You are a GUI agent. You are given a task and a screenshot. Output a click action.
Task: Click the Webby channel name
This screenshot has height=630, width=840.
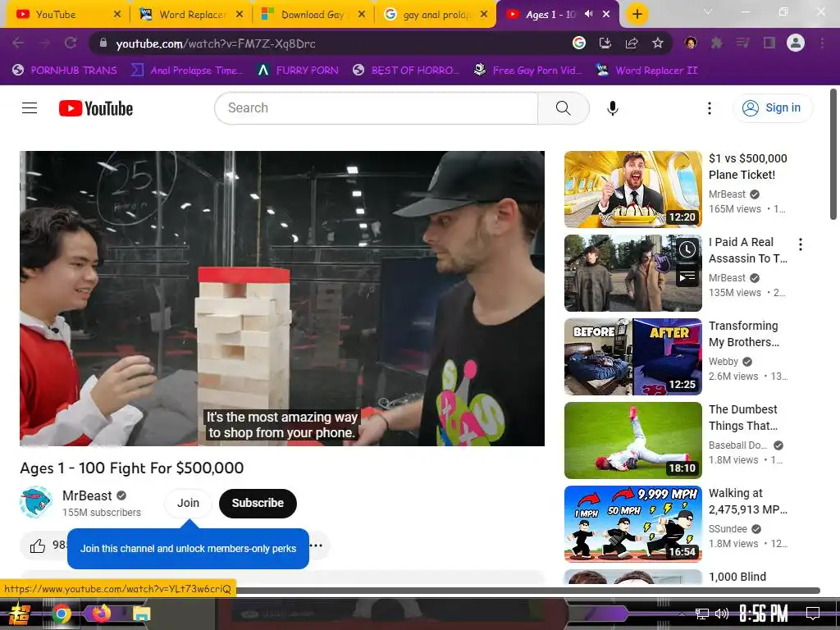724,362
